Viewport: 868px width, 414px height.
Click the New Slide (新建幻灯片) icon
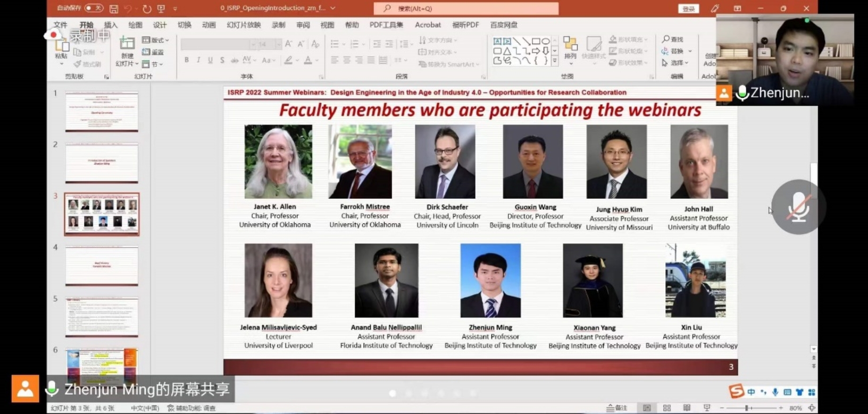127,45
